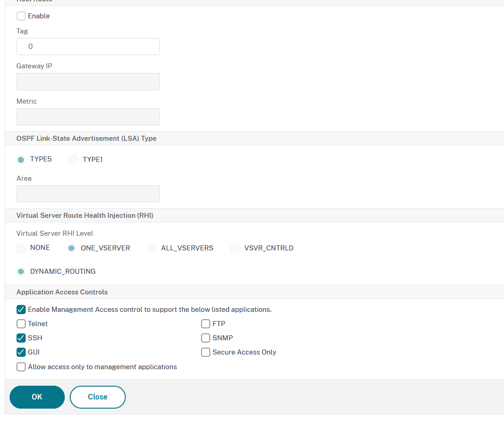The height and width of the screenshot is (421, 504).
Task: Click the Area input field
Action: click(x=88, y=194)
